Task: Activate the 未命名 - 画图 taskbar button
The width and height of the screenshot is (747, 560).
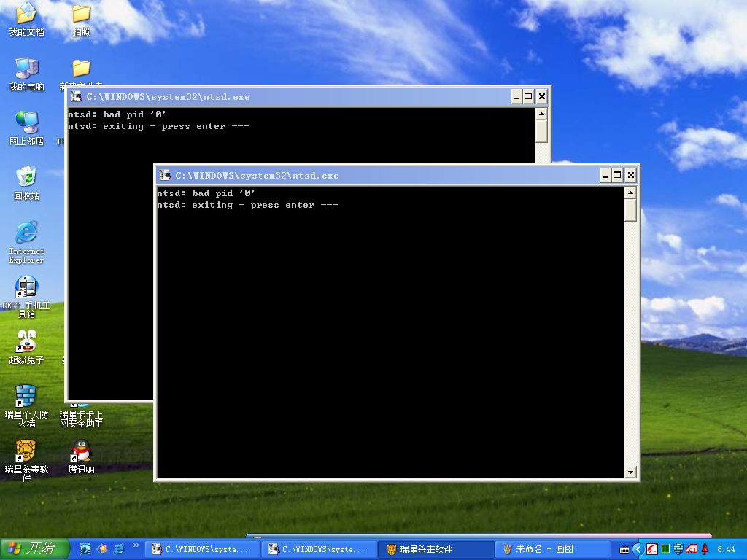Action: [x=553, y=550]
